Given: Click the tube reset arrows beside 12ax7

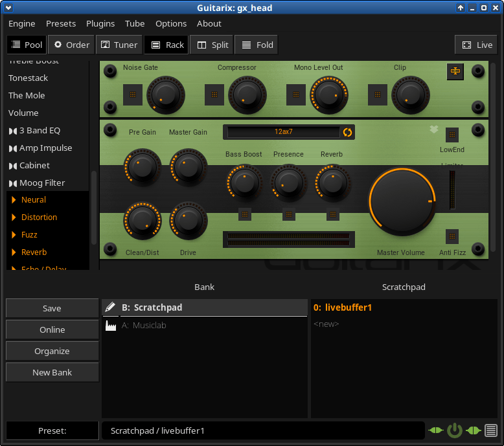Looking at the screenshot, I should (347, 132).
